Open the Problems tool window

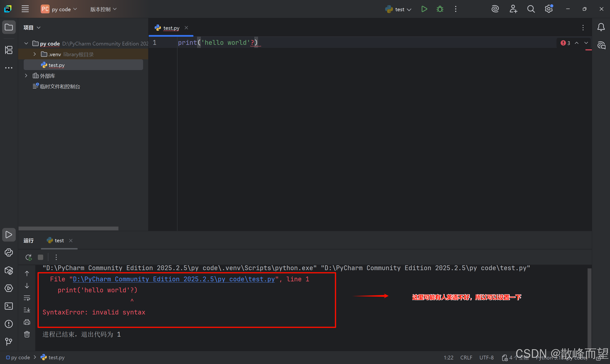pyautogui.click(x=9, y=324)
